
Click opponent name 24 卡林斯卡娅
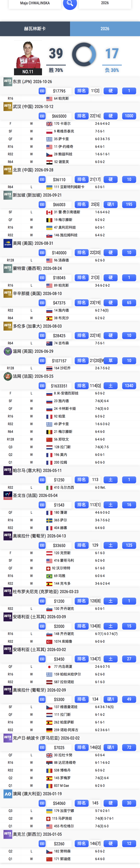click(65, 409)
